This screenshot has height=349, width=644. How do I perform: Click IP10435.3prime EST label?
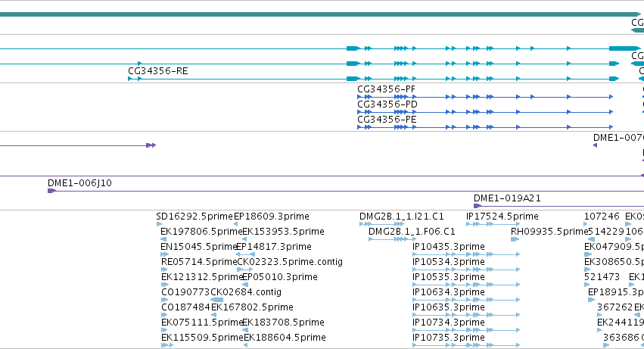449,247
